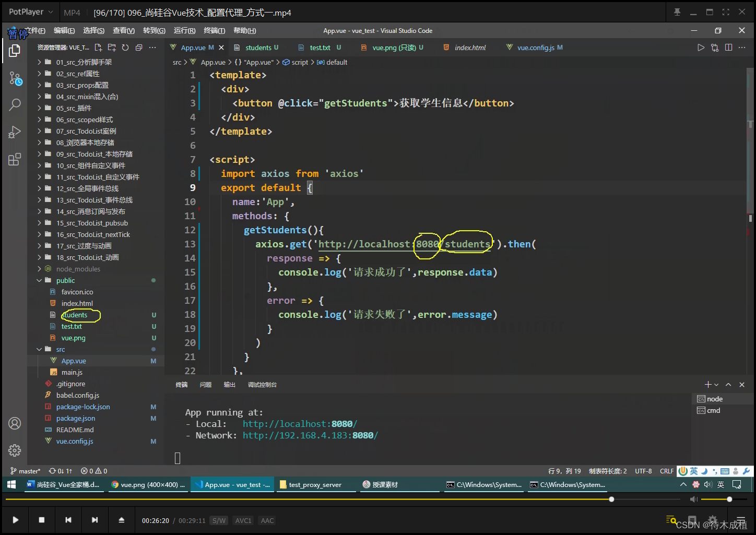Viewport: 756px width, 535px height.
Task: Open changes compare icon in editor toolbar
Action: click(715, 47)
